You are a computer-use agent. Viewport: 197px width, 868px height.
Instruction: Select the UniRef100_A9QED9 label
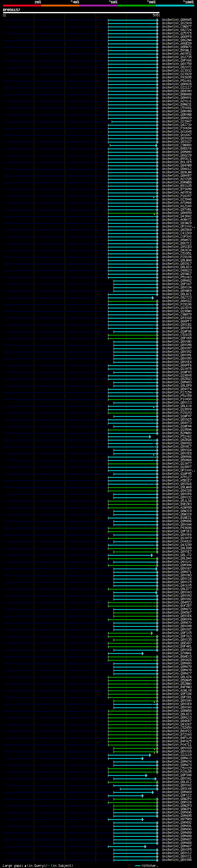177,43
